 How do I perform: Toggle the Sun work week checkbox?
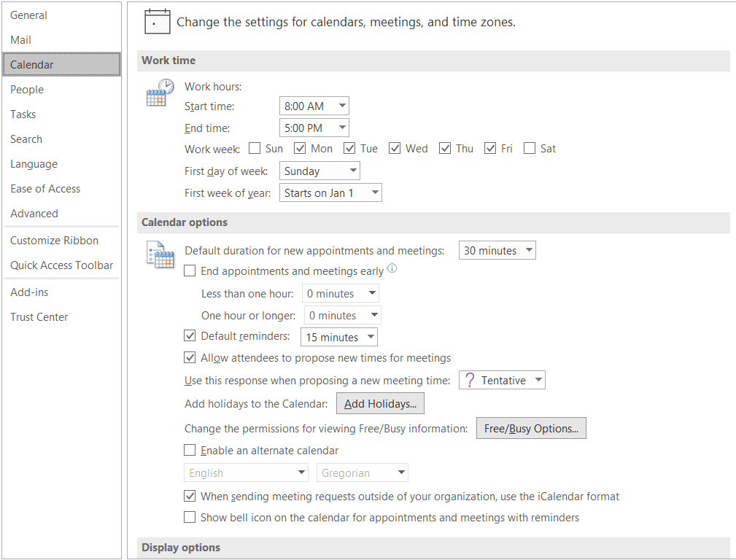coord(255,148)
